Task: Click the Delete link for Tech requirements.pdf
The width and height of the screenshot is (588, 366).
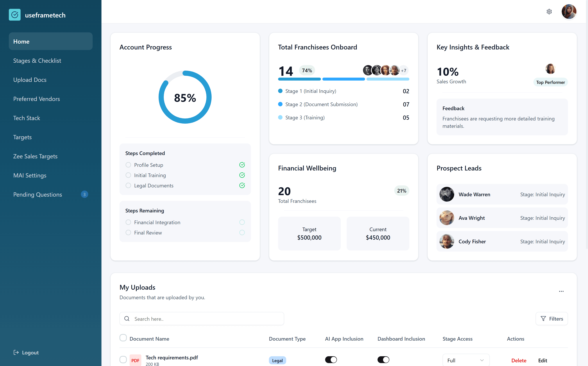Action: pyautogui.click(x=519, y=360)
